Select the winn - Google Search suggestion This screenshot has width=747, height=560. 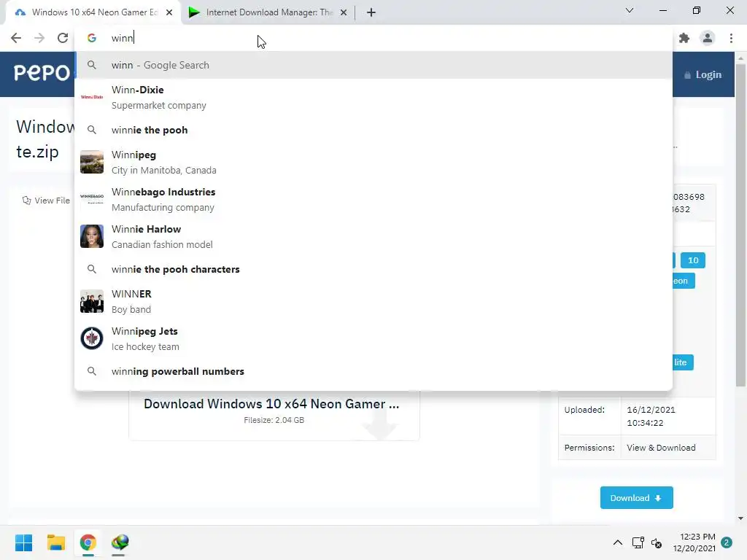click(373, 65)
